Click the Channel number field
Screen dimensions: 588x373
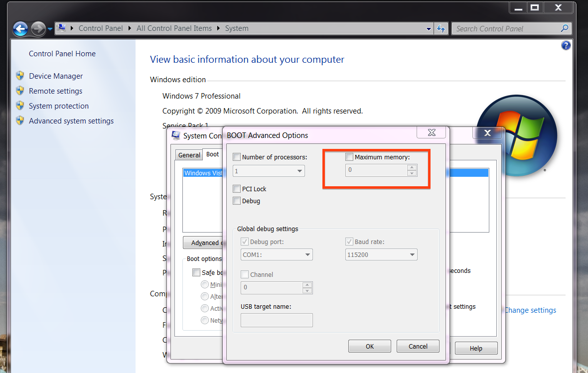pyautogui.click(x=272, y=287)
